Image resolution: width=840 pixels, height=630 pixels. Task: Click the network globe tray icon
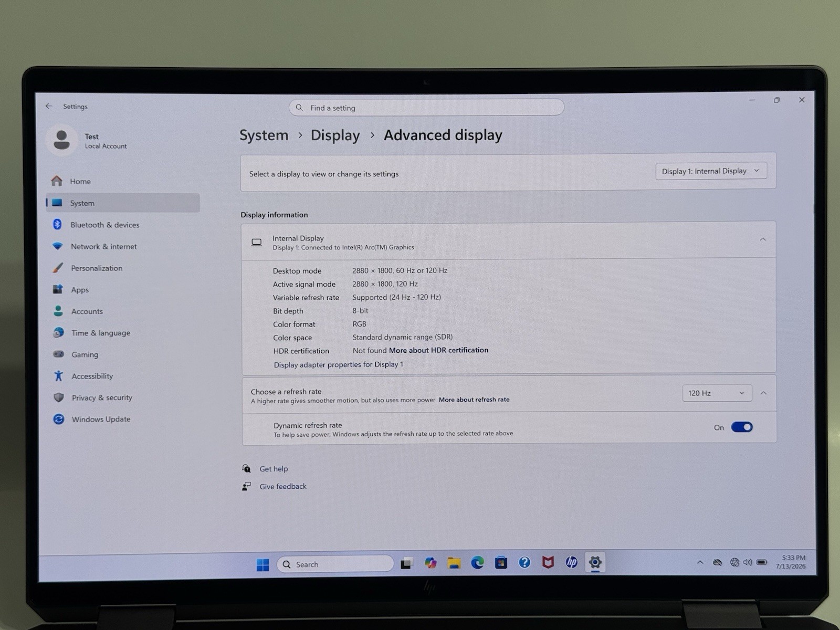click(x=734, y=562)
